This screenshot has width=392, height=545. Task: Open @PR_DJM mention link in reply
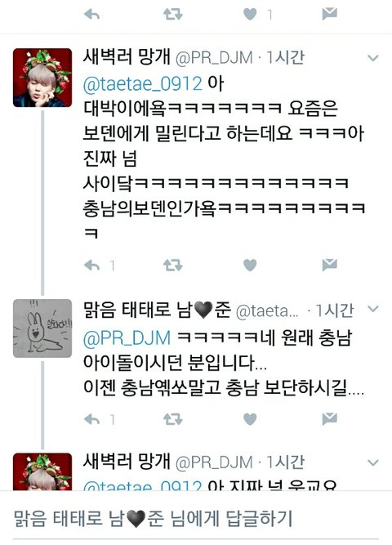point(127,338)
